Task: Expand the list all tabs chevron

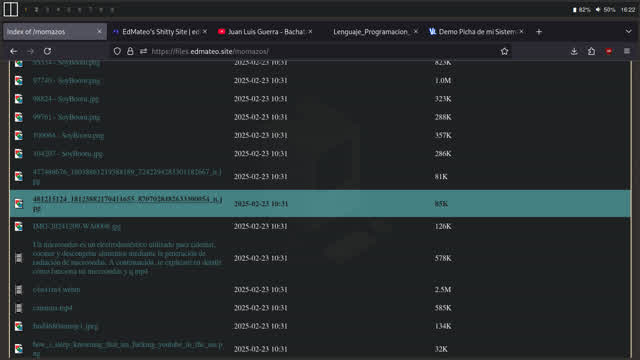Action: click(x=629, y=32)
